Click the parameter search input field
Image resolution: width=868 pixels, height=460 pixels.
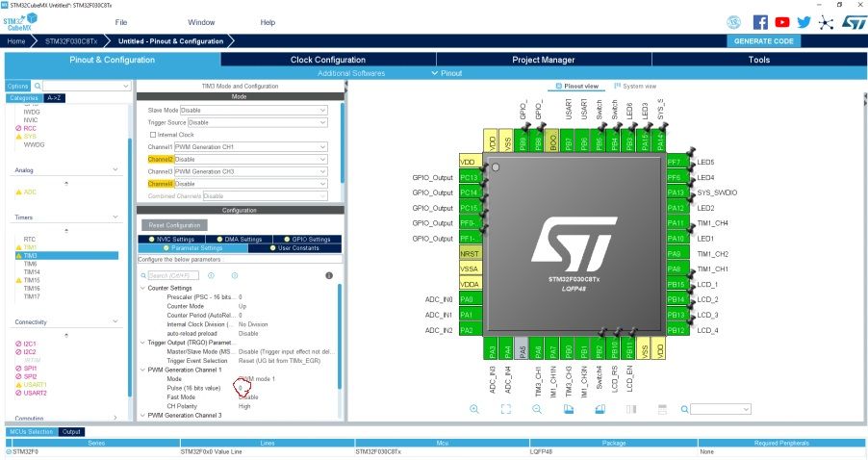click(172, 275)
